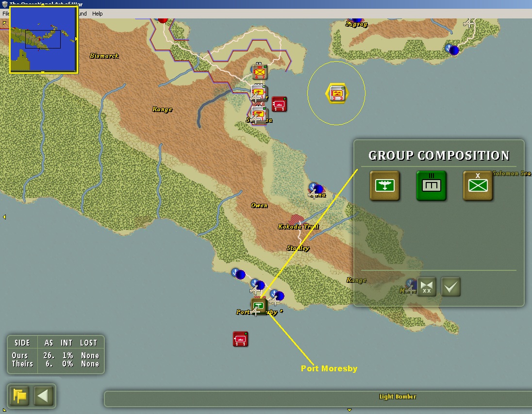Open the Help menu
532x414 pixels.
pyautogui.click(x=98, y=14)
